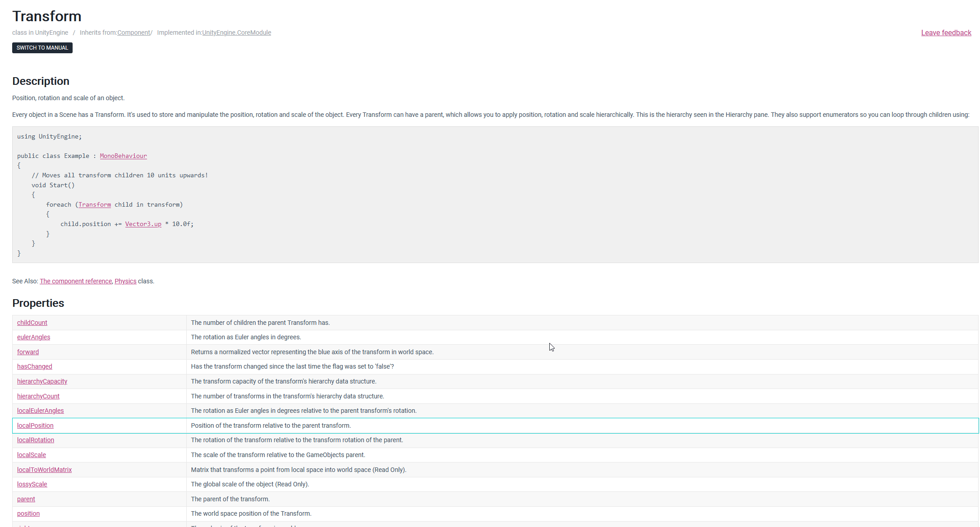The image size is (980, 527).
Task: Open the hasChanged property
Action: [x=34, y=366]
